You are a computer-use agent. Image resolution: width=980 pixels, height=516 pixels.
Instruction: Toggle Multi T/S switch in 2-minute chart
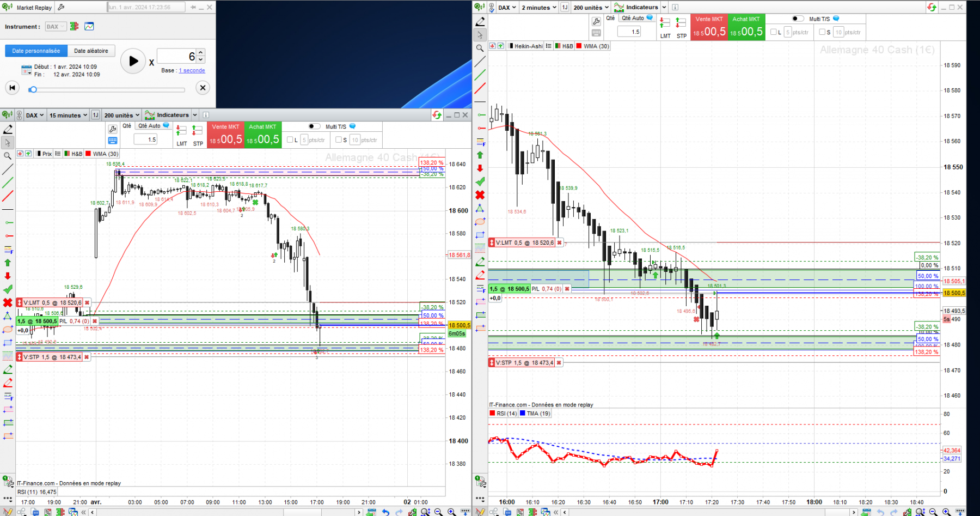[x=798, y=19]
